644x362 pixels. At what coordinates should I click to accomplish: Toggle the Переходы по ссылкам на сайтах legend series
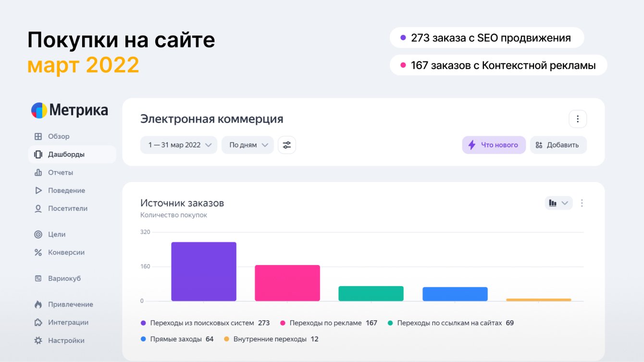click(451, 323)
